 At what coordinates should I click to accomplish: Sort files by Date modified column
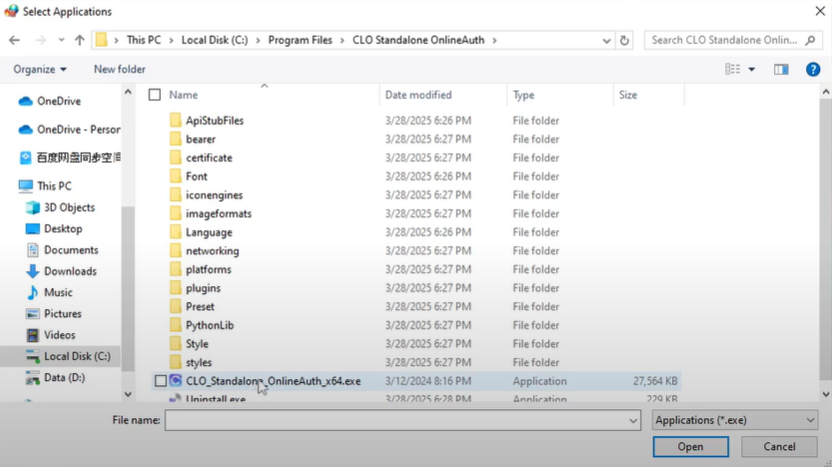pos(418,95)
